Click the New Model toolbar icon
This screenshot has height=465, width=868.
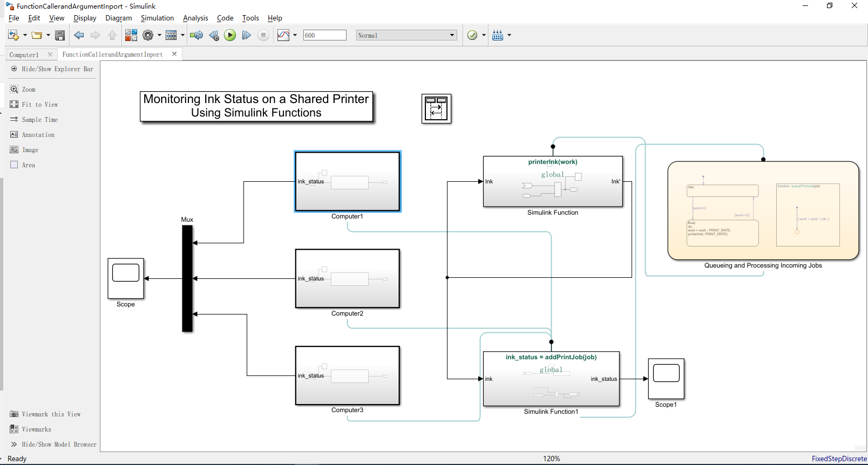(13, 36)
